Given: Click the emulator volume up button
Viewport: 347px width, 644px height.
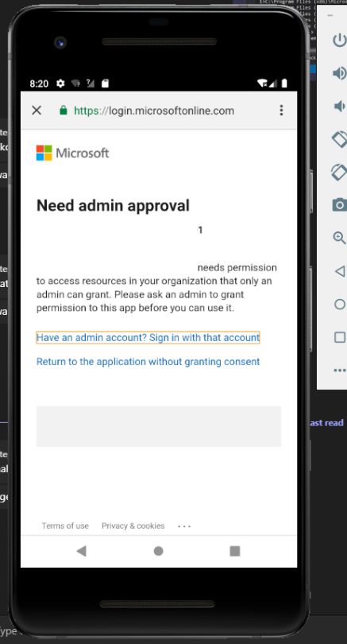Looking at the screenshot, I should [340, 73].
